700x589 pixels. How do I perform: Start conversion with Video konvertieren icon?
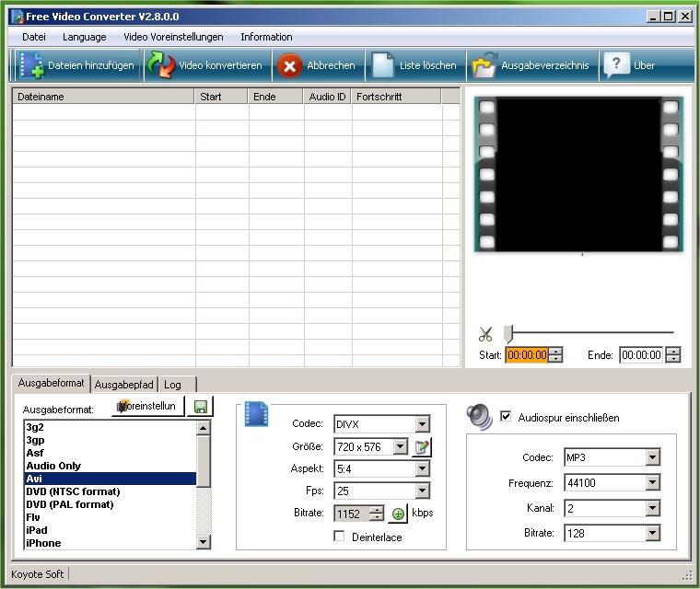[161, 65]
